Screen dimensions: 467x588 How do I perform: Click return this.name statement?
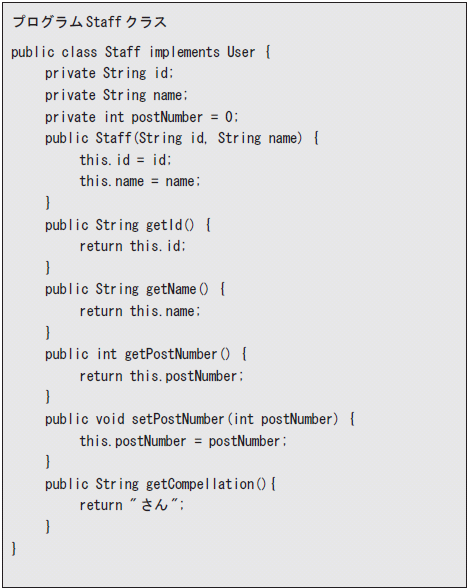[x=140, y=311]
